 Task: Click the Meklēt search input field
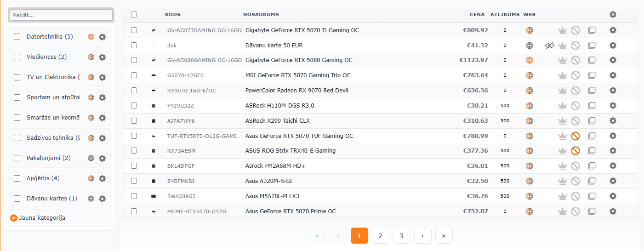(61, 15)
